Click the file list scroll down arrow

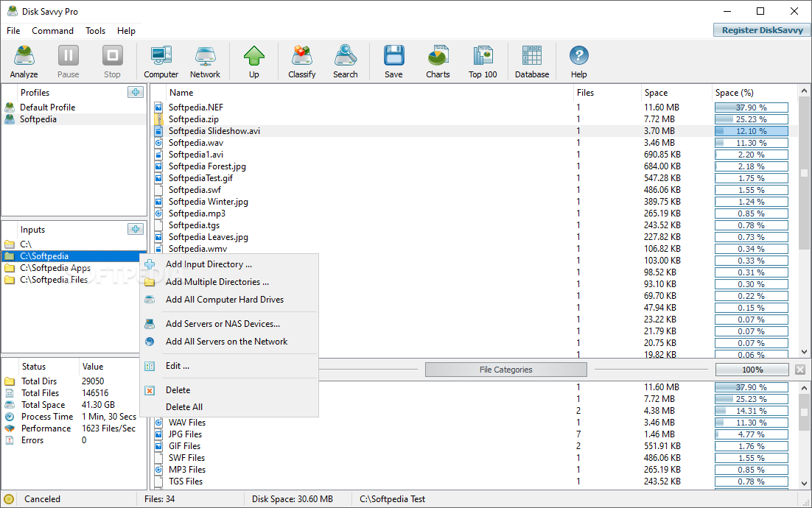pos(804,352)
